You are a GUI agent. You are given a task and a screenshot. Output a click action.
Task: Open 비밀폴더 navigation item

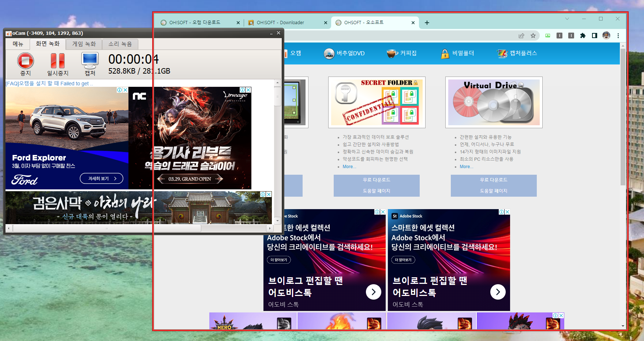click(x=457, y=53)
